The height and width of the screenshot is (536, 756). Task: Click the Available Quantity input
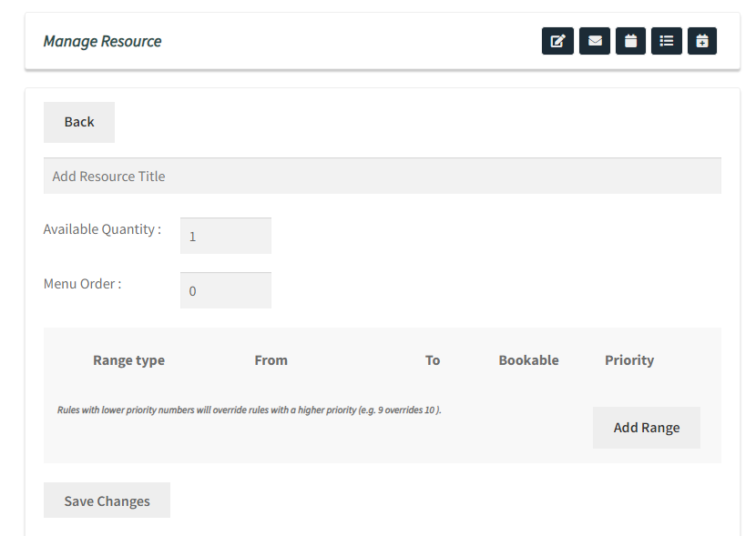pos(226,236)
